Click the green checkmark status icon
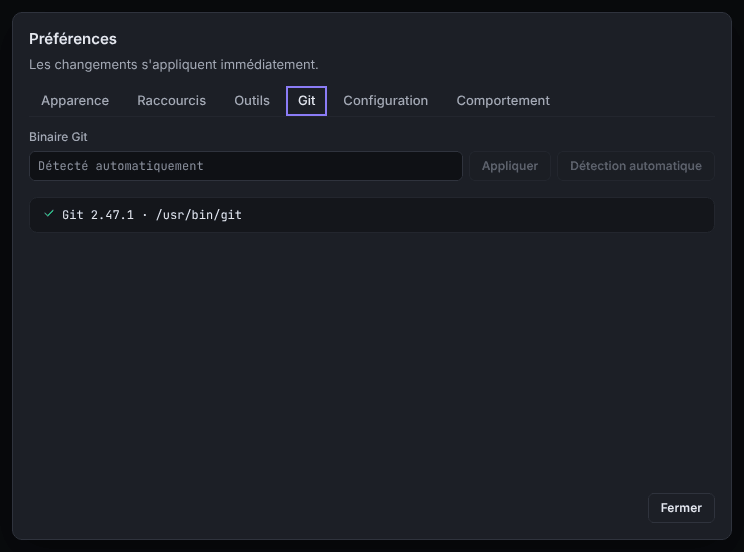Viewport: 744px width, 552px height. (x=49, y=214)
